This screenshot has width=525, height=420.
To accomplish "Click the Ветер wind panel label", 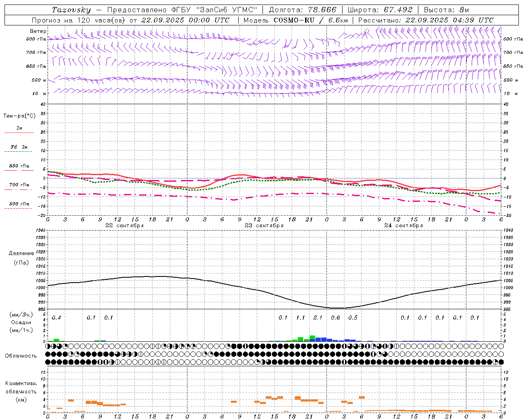I will 38,31.
